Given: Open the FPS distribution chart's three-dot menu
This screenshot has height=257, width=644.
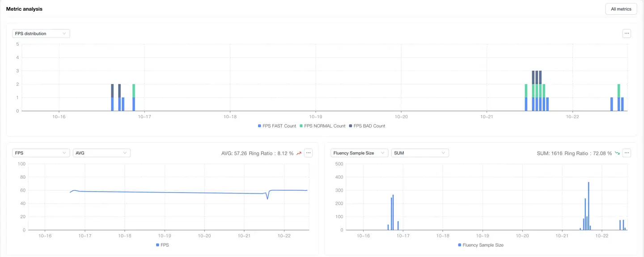Looking at the screenshot, I should [x=627, y=34].
